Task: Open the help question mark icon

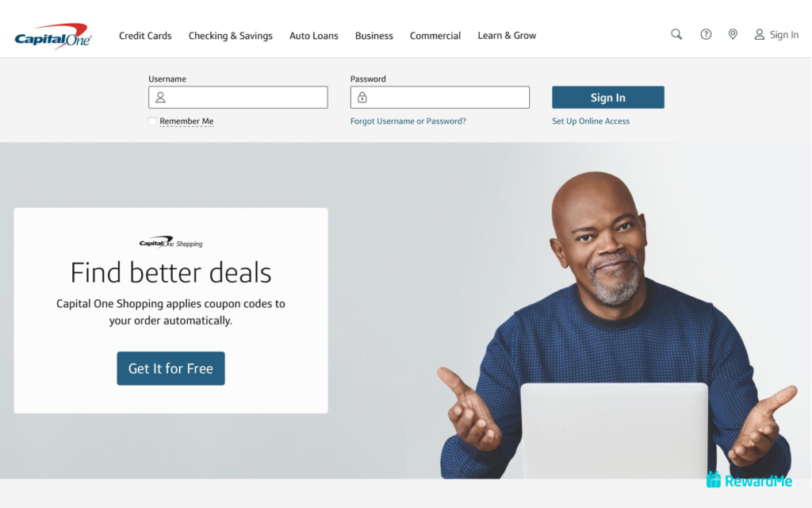Action: tap(706, 34)
